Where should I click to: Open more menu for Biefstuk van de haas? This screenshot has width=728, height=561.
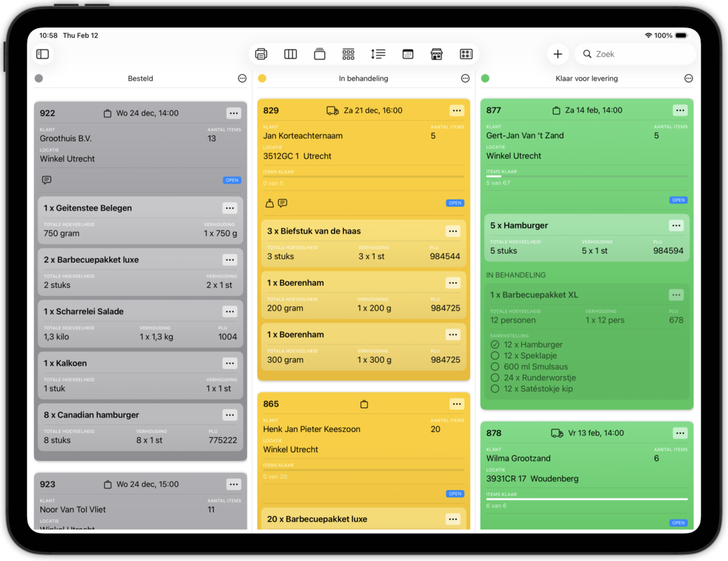453,231
